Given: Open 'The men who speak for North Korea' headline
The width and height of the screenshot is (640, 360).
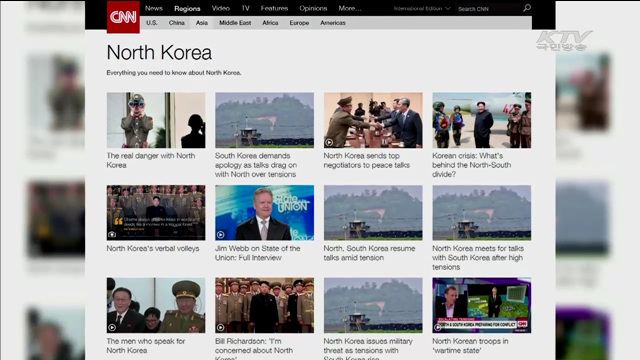Looking at the screenshot, I should pos(146,346).
